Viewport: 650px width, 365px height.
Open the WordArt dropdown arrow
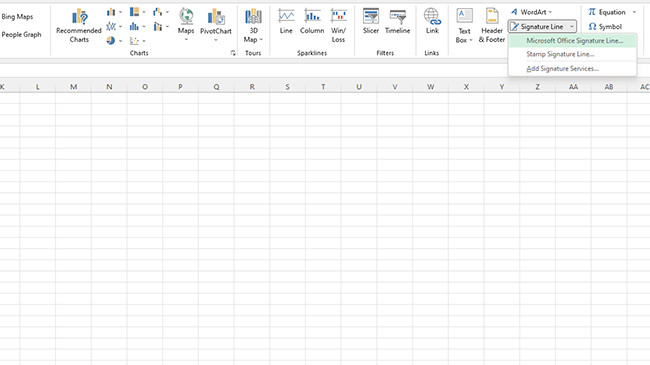point(550,12)
